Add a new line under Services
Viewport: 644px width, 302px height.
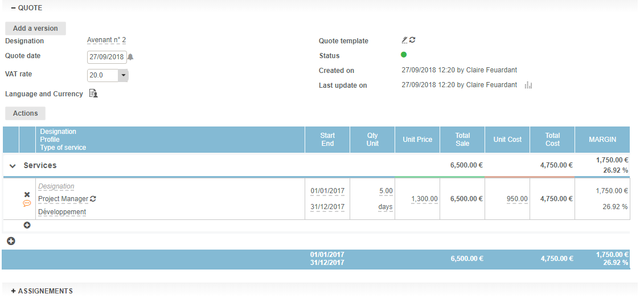point(27,225)
